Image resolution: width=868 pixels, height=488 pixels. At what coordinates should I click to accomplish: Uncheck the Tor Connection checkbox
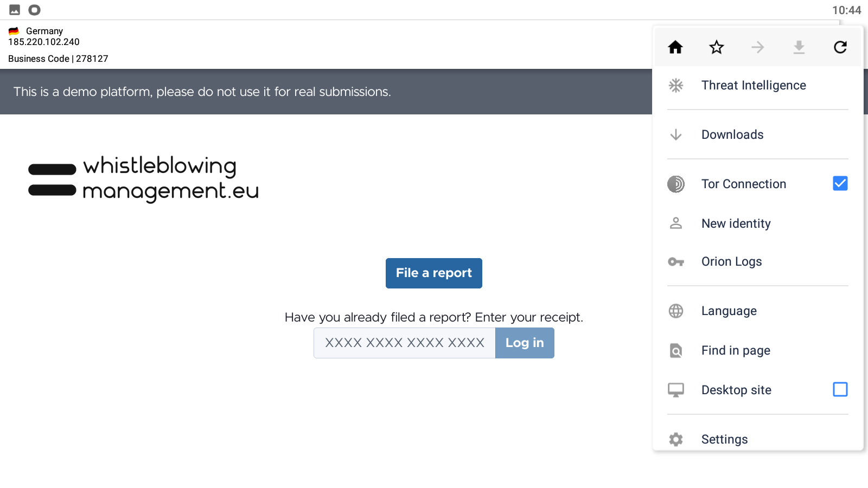(x=840, y=183)
